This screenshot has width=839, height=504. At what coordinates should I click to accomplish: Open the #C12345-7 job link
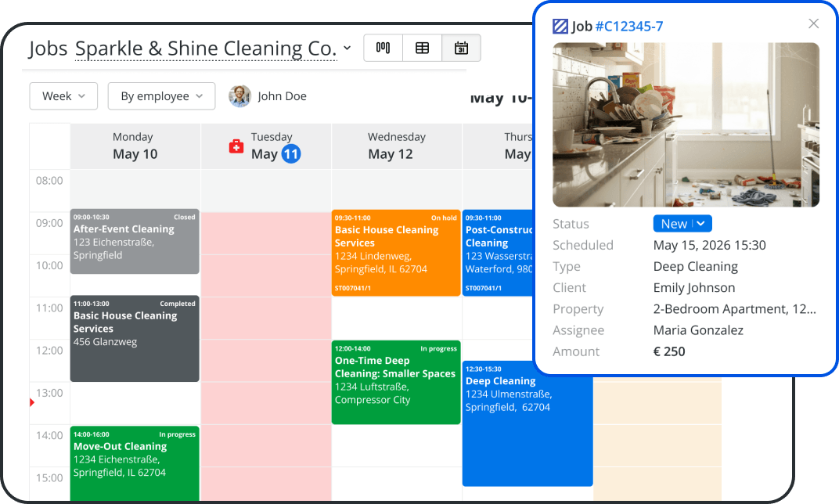[x=628, y=26]
